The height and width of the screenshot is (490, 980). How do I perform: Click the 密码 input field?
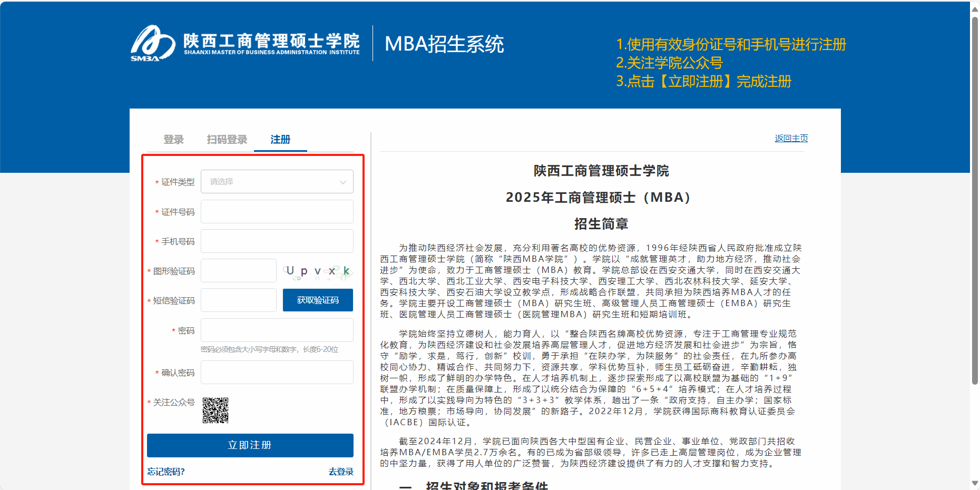[277, 330]
